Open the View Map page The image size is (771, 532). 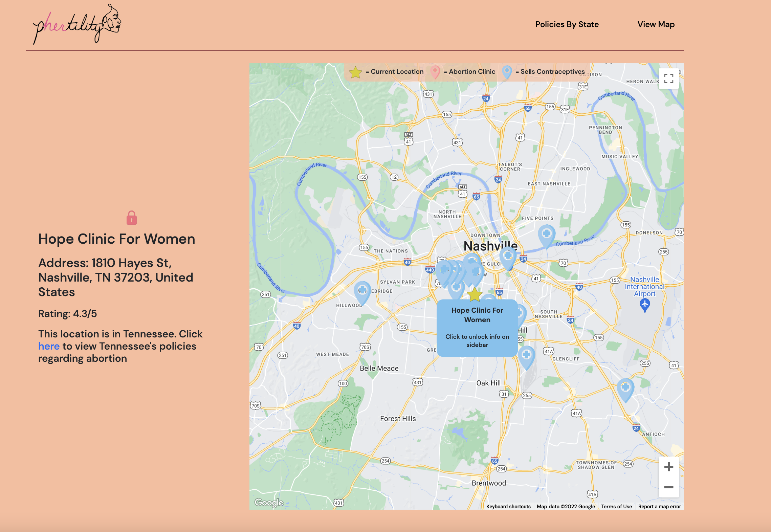point(656,24)
